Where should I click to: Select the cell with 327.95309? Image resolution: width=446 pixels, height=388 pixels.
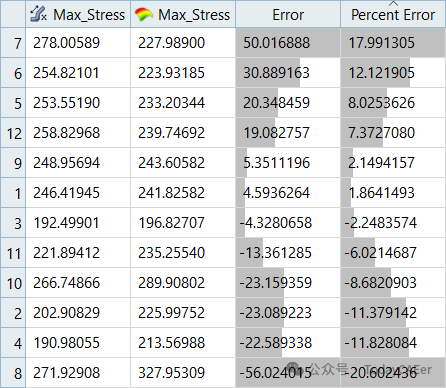(183, 373)
